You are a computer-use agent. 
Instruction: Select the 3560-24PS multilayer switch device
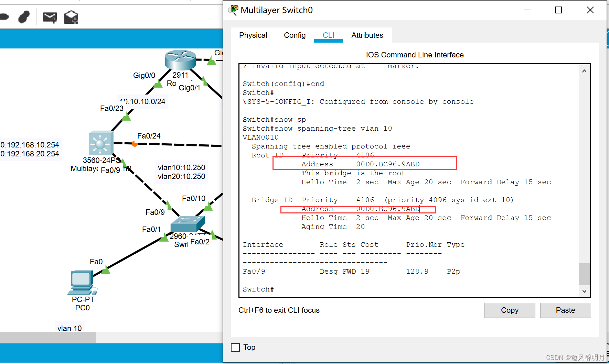[100, 143]
